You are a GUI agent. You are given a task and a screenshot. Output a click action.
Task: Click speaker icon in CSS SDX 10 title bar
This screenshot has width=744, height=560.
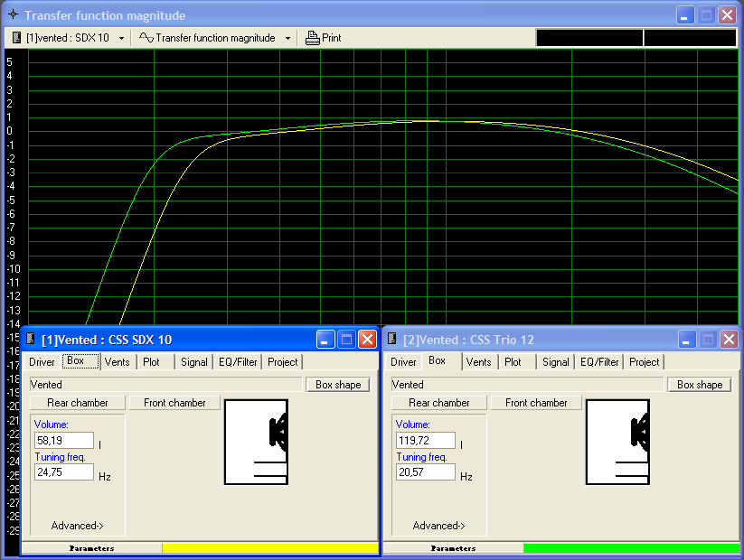31,339
